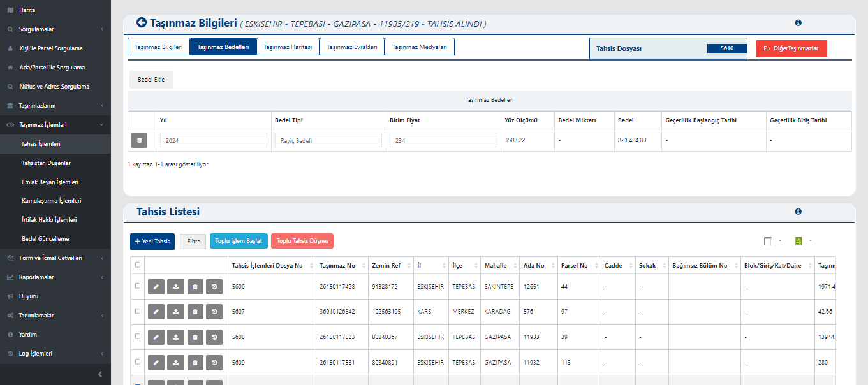
Task: Open history icon for record 5609
Action: click(214, 363)
